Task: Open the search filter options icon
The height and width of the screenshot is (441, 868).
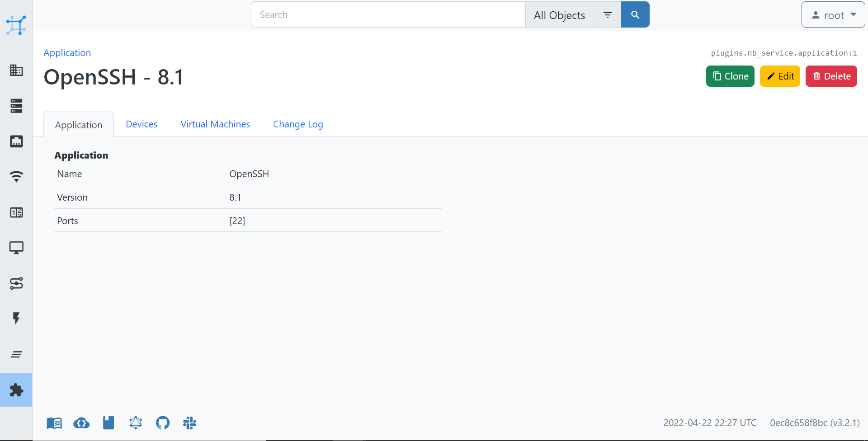Action: click(608, 14)
